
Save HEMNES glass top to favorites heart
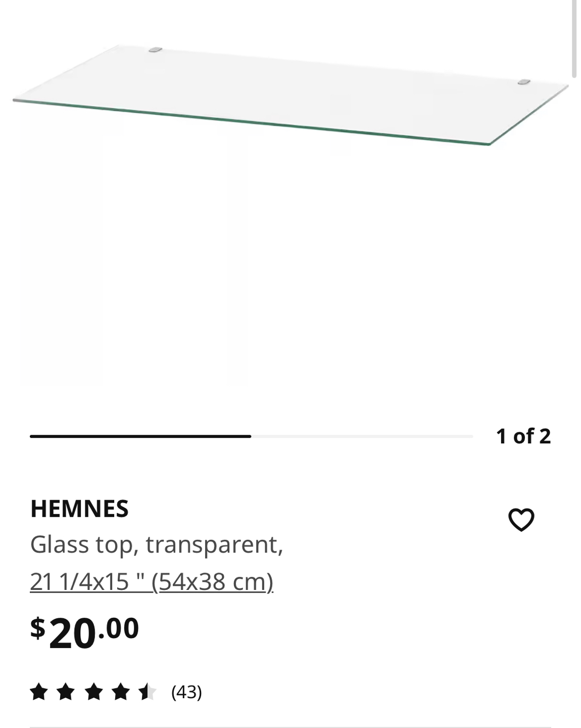521,520
